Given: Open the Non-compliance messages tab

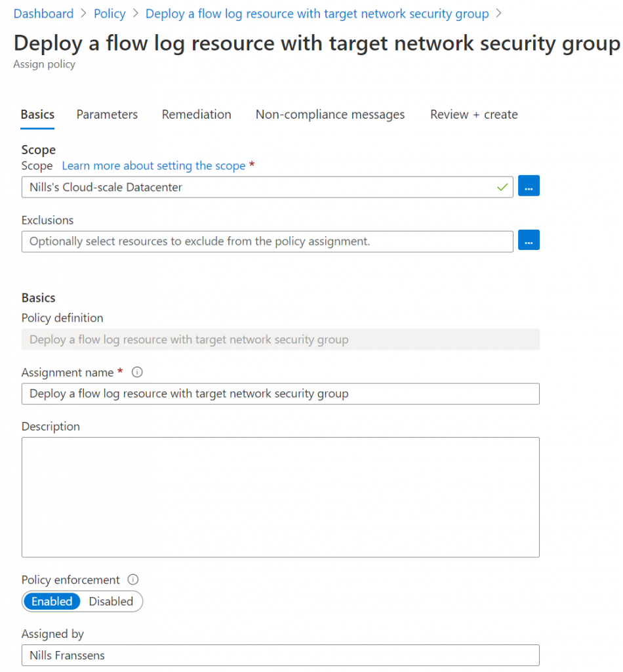Looking at the screenshot, I should coord(330,114).
